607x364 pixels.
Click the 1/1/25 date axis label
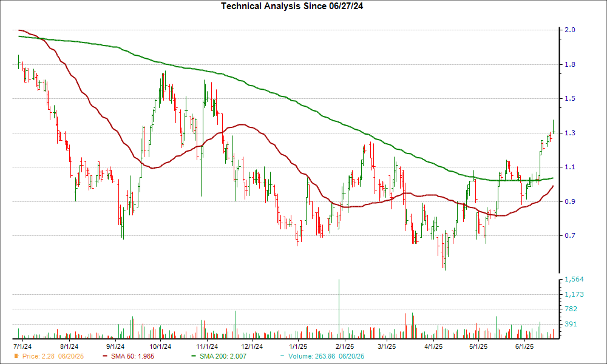299,346
